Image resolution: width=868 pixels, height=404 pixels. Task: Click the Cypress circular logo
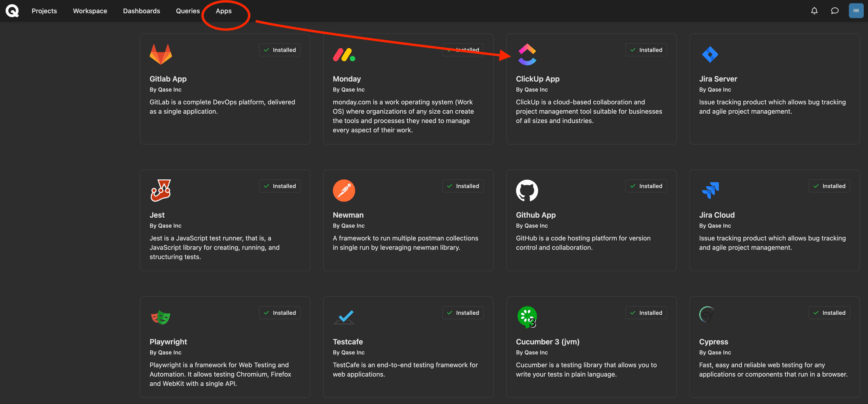pyautogui.click(x=707, y=315)
